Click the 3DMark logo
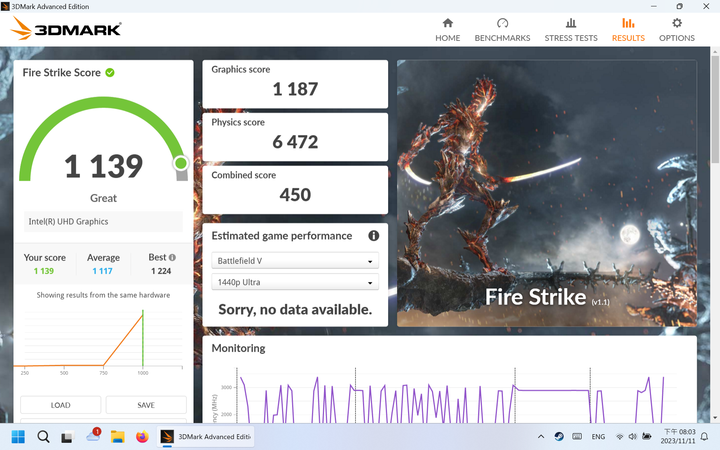The image size is (720, 450). pos(66,28)
